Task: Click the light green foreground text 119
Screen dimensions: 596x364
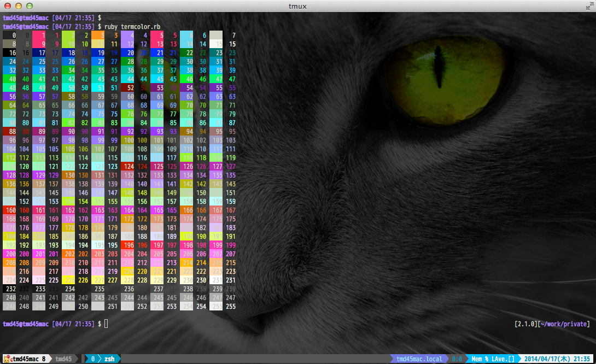Action: click(x=231, y=158)
